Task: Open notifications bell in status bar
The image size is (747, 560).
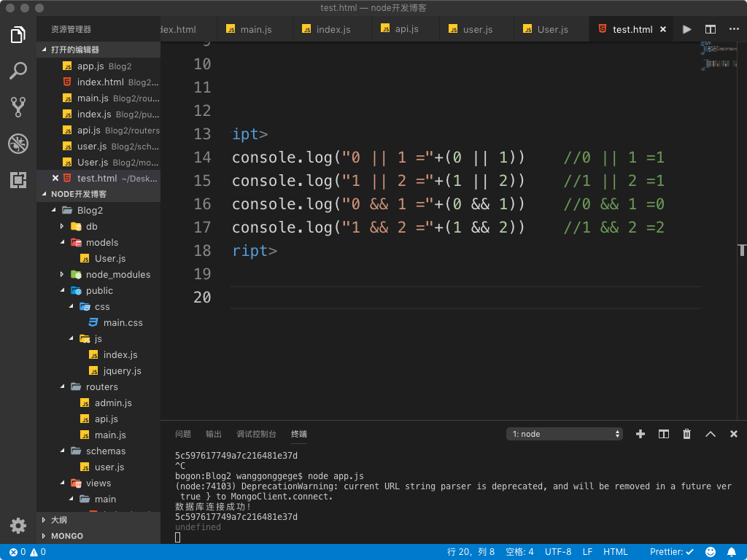Action: tap(731, 552)
